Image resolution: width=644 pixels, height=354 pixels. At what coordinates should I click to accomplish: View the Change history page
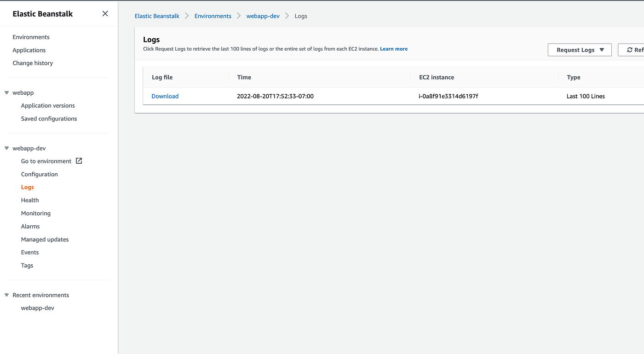33,63
